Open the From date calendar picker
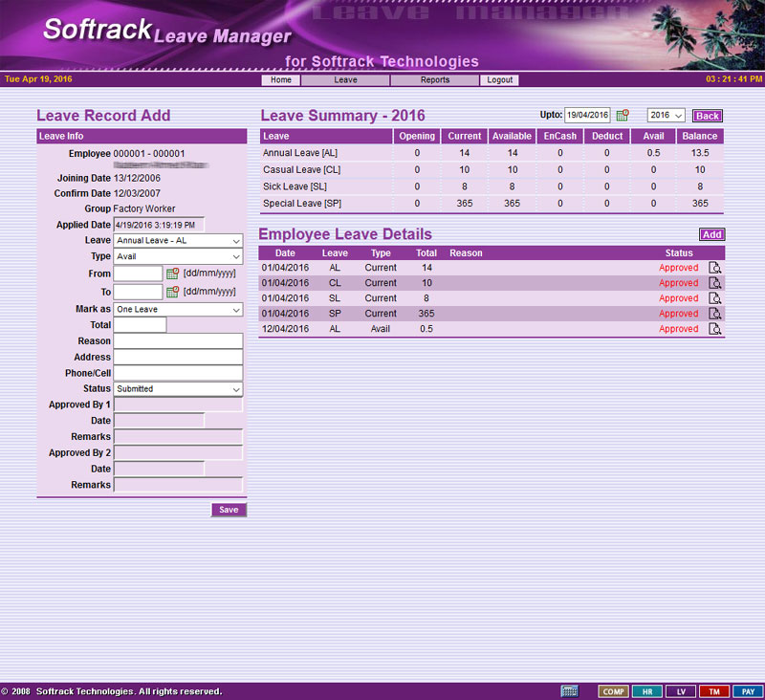This screenshot has width=765, height=700. coord(173,273)
